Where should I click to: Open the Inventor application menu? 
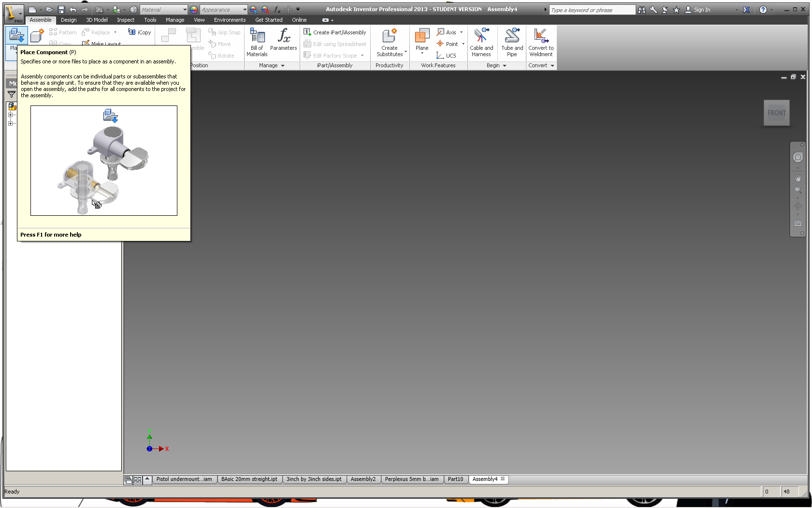click(x=14, y=14)
